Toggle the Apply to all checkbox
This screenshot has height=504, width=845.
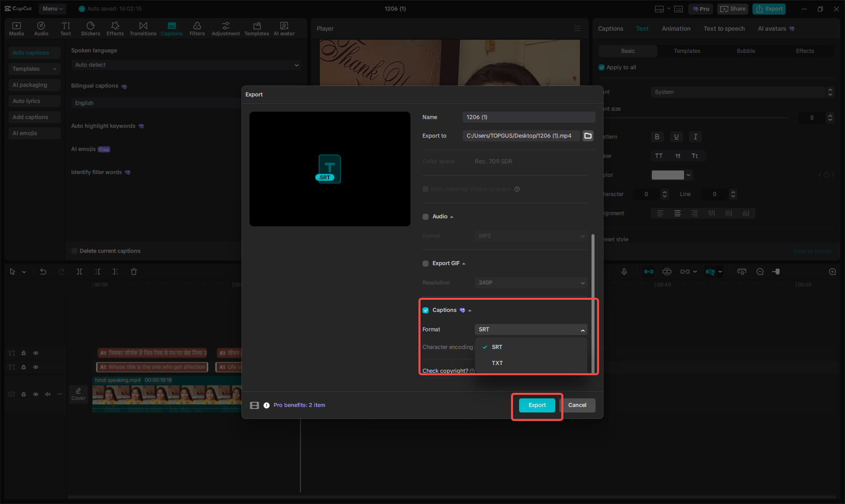pyautogui.click(x=602, y=67)
